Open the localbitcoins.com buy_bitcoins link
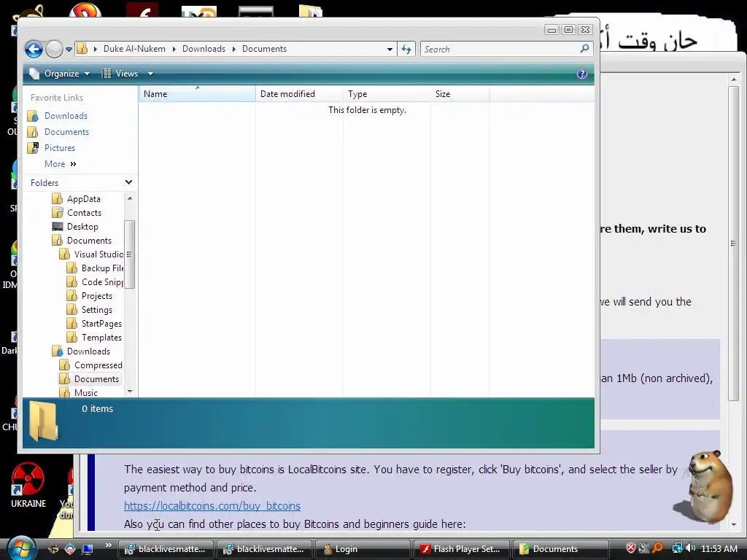This screenshot has width=747, height=560. (212, 506)
